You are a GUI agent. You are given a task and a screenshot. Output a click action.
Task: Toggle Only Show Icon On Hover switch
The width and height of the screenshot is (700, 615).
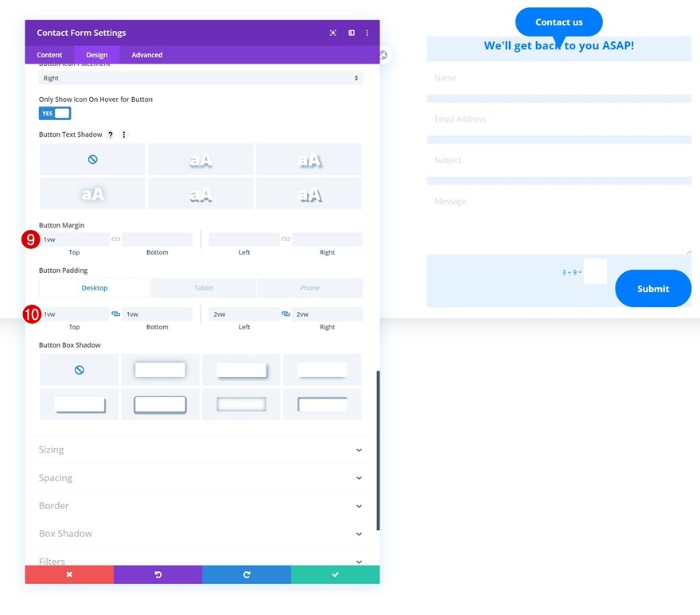pos(55,114)
